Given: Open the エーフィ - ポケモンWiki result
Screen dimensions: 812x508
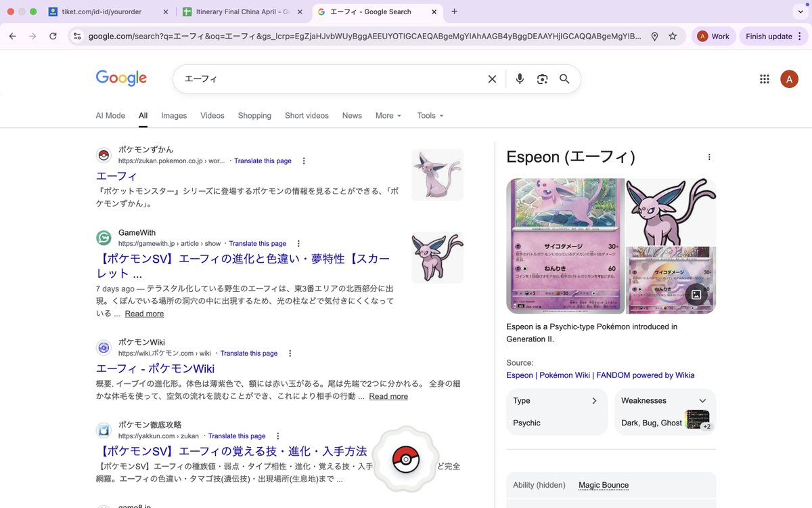Looking at the screenshot, I should pyautogui.click(x=155, y=368).
